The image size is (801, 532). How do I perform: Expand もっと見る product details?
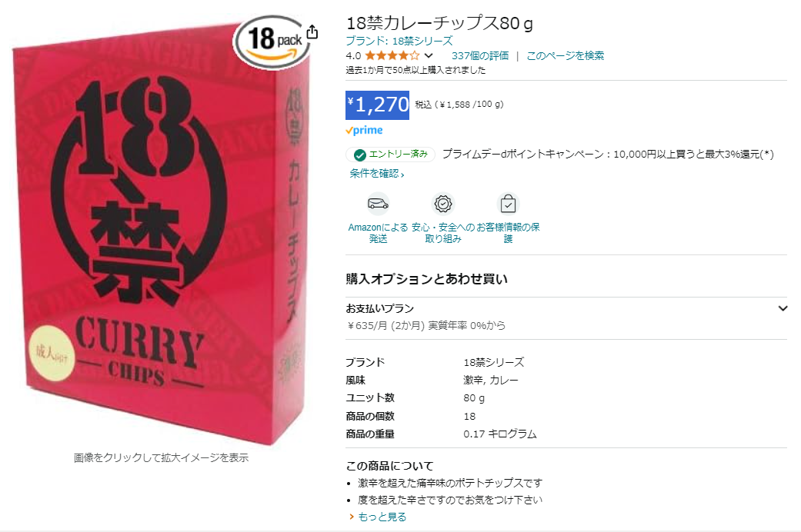tap(382, 517)
